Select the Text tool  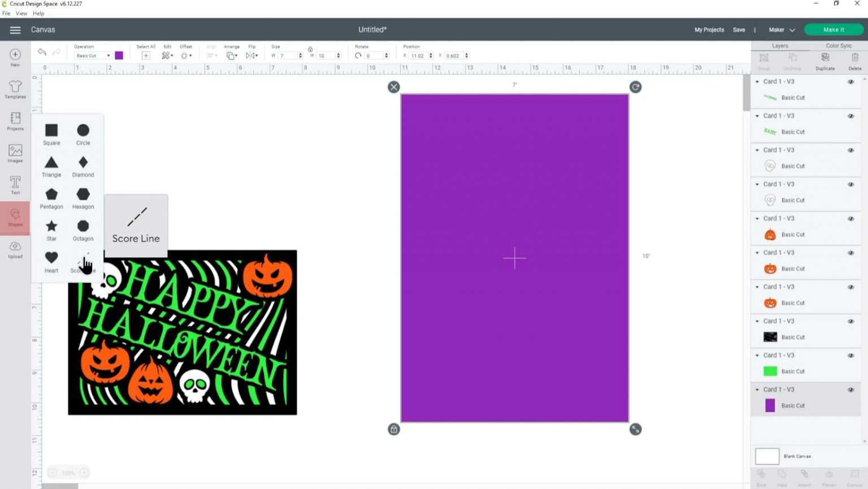pyautogui.click(x=15, y=185)
